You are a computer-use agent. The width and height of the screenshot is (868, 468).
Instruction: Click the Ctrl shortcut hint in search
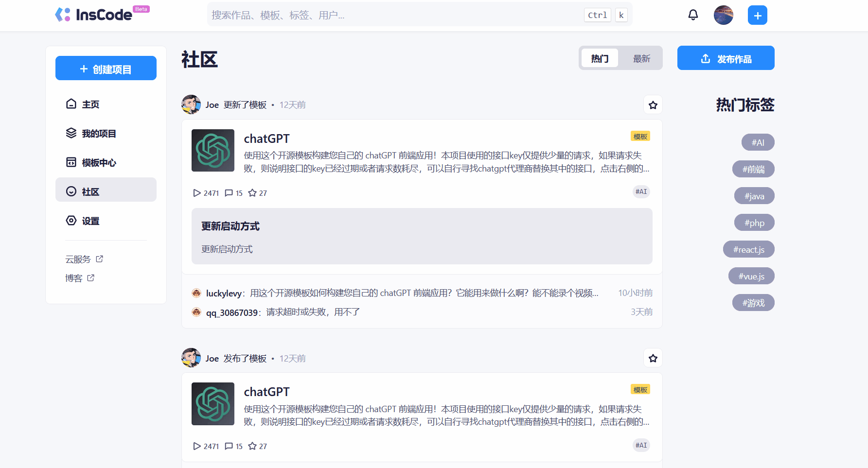(597, 15)
